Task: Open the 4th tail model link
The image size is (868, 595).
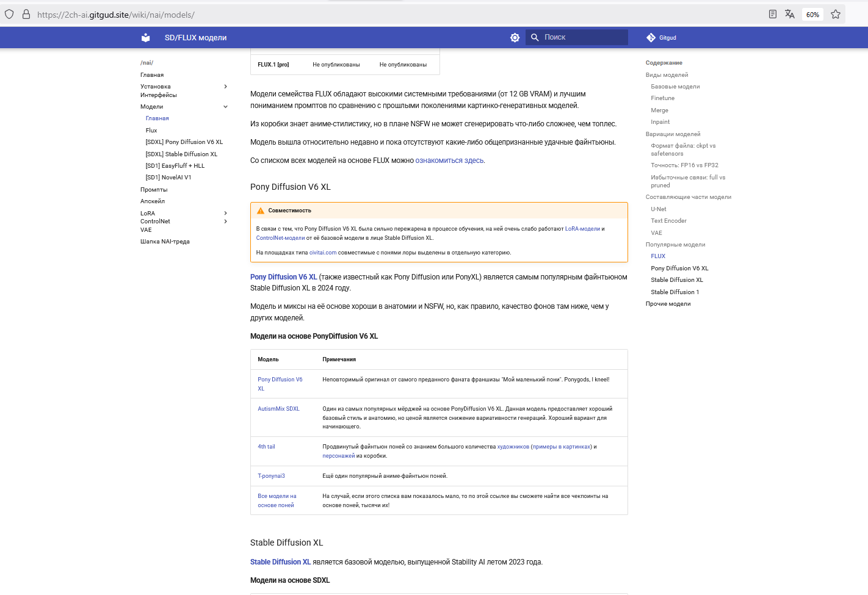Action: [266, 447]
